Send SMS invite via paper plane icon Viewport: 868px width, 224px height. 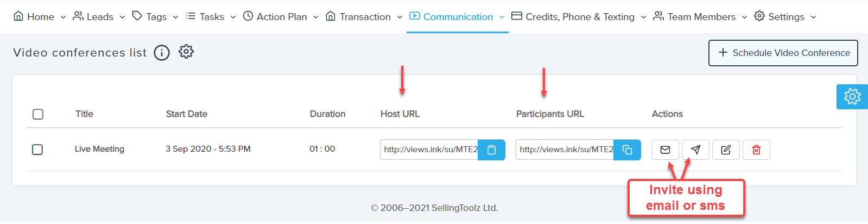pos(695,150)
